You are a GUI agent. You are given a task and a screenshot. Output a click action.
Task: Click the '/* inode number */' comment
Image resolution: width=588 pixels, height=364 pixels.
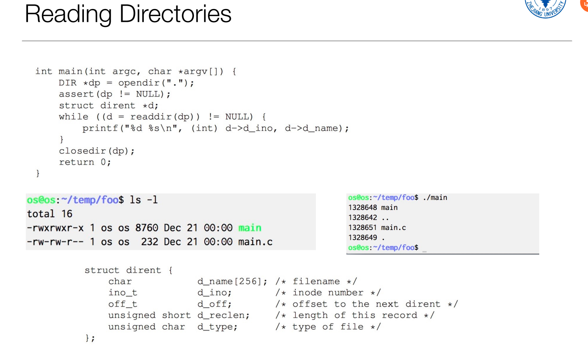pos(328,293)
